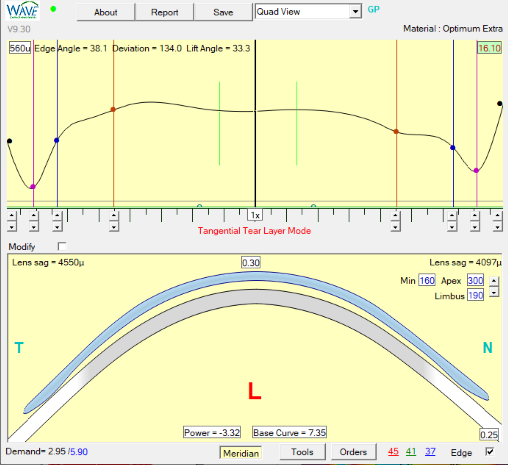Click the Min 160 value field
This screenshot has height=465, width=508.
click(x=427, y=280)
